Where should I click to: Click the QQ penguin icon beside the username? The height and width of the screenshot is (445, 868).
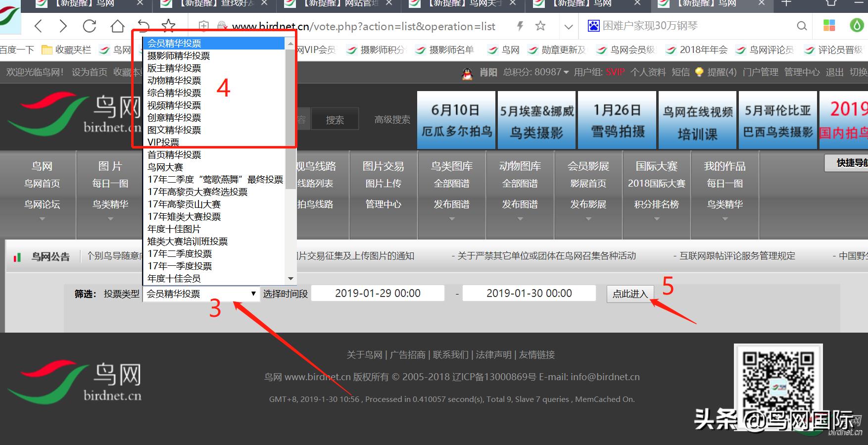point(467,73)
